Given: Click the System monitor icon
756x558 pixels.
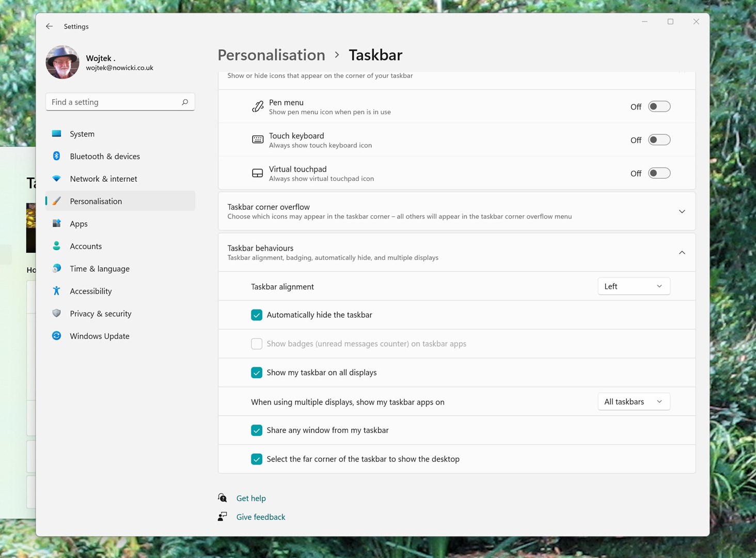Looking at the screenshot, I should (57, 134).
